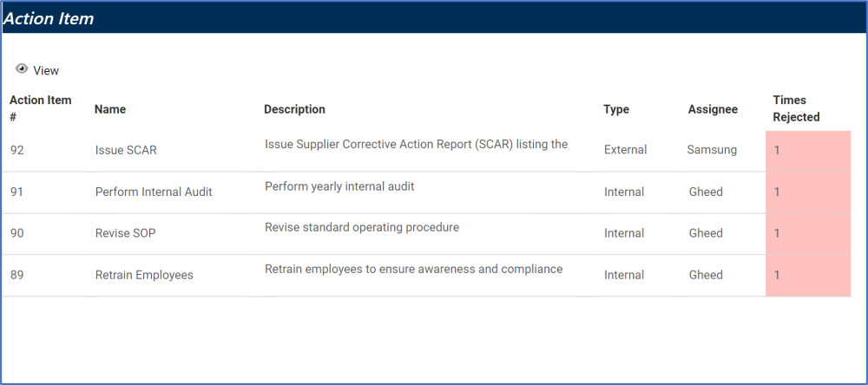Screen dimensions: 868x385
Task: Click the eye View icon
Action: pos(22,69)
